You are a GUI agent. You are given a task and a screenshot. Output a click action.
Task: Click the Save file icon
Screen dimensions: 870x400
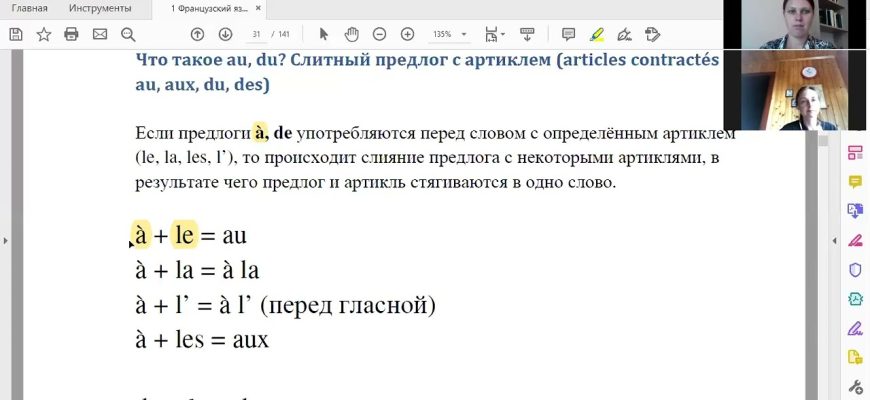click(x=16, y=34)
